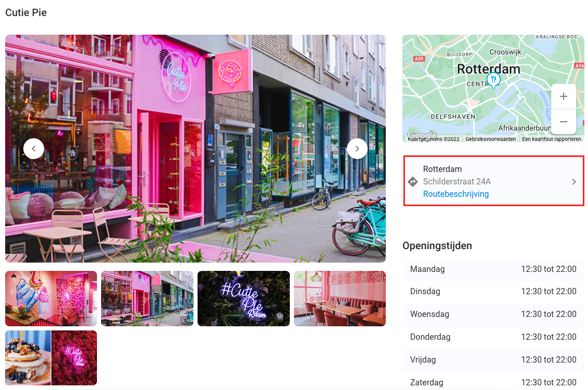Open the #Cutie Pie Rdam neon sign thumbnail
The width and height of the screenshot is (588, 390).
pos(244,299)
